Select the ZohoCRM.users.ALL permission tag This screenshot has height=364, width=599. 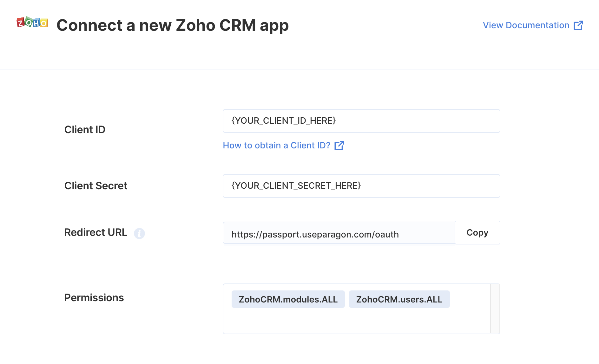point(399,299)
